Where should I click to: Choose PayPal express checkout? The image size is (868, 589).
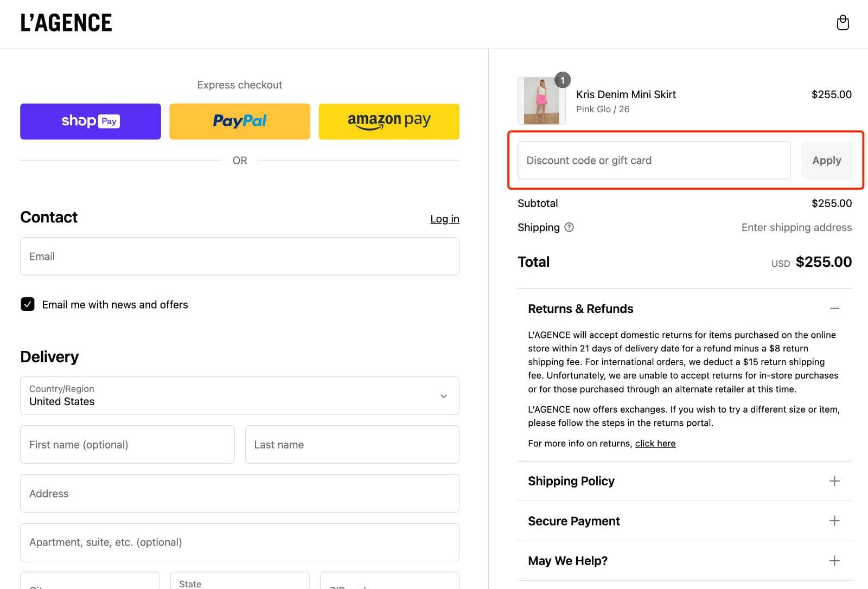240,121
